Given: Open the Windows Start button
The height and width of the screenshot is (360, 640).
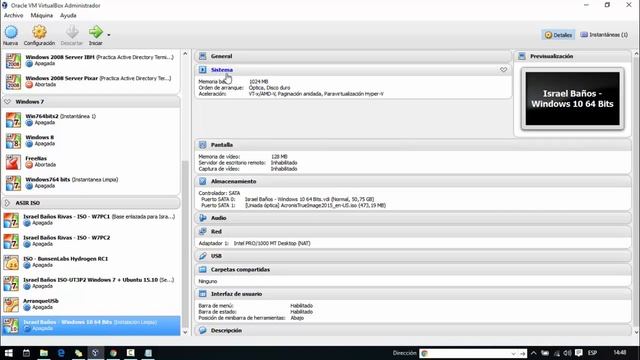Looking at the screenshot, I should [x=8, y=353].
